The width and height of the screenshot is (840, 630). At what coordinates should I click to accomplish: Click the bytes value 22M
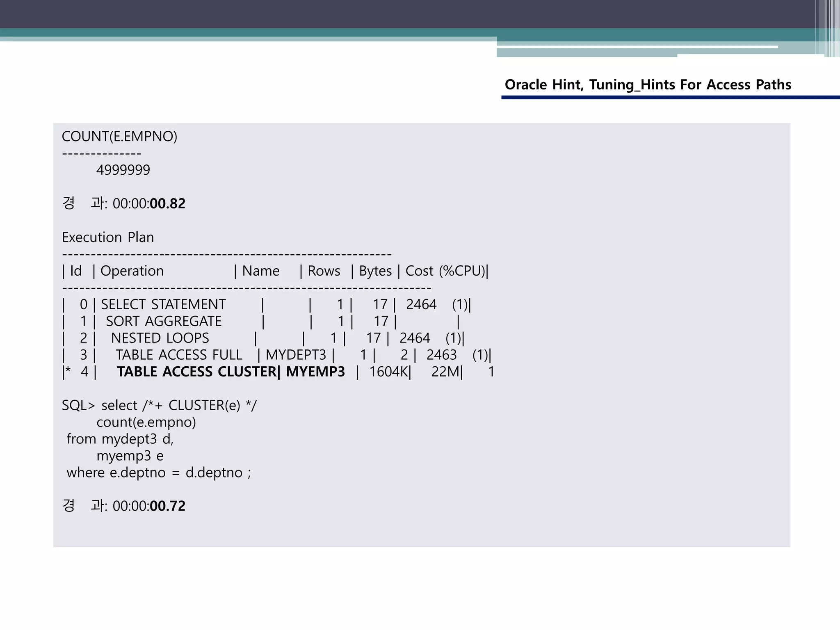[x=445, y=372]
